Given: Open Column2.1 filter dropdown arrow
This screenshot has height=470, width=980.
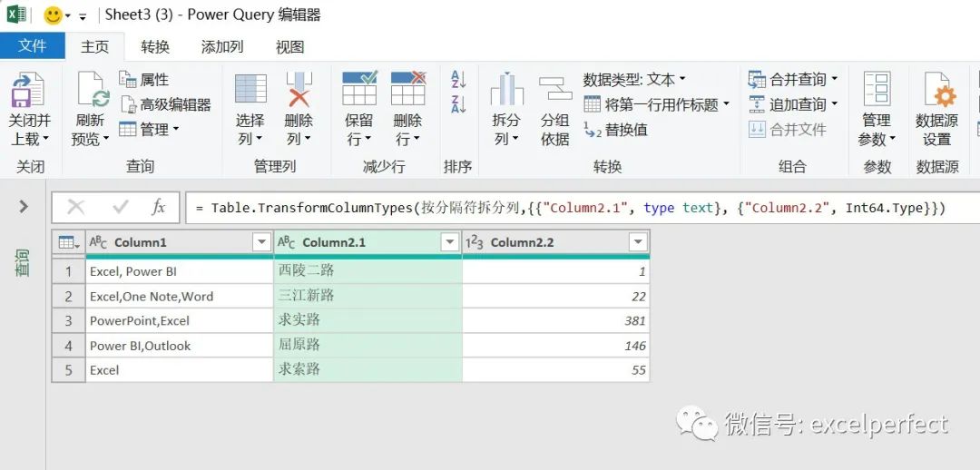Looking at the screenshot, I should tap(449, 242).
